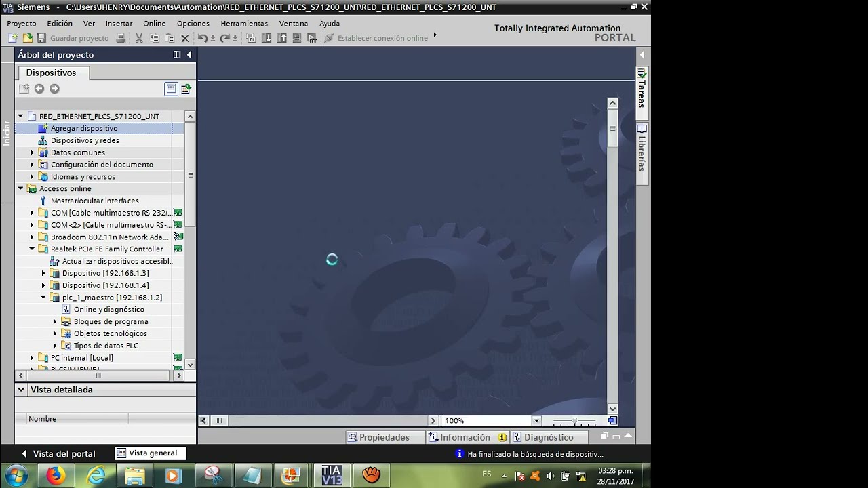Toggle project tree column layout button

coord(176,54)
